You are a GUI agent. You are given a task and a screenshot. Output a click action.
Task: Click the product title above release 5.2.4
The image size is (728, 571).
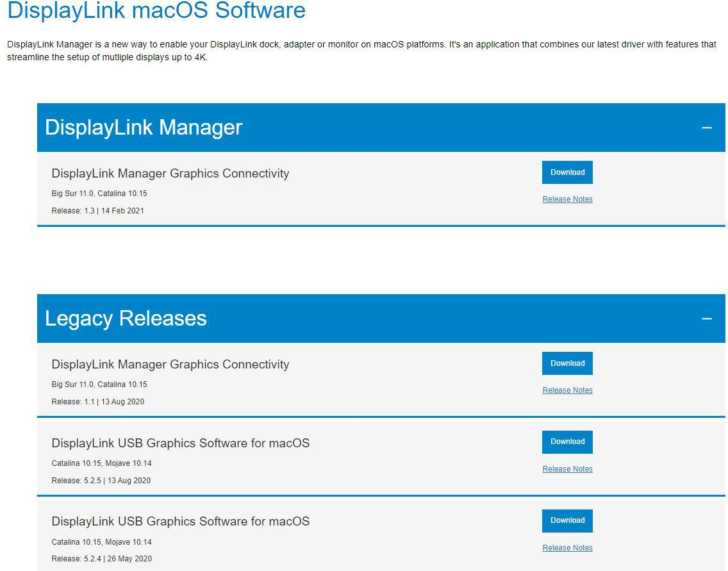point(181,522)
